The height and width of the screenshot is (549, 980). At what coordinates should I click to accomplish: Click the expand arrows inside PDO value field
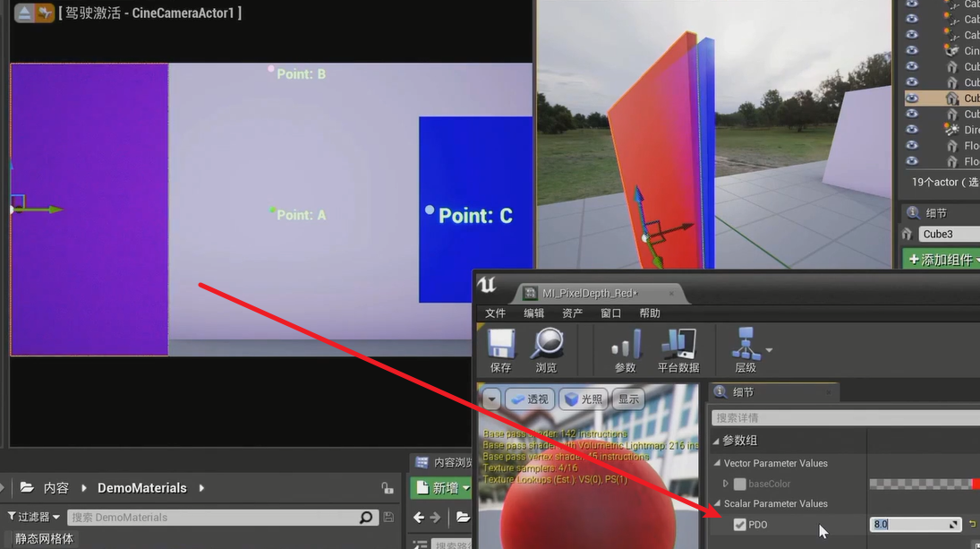point(953,524)
